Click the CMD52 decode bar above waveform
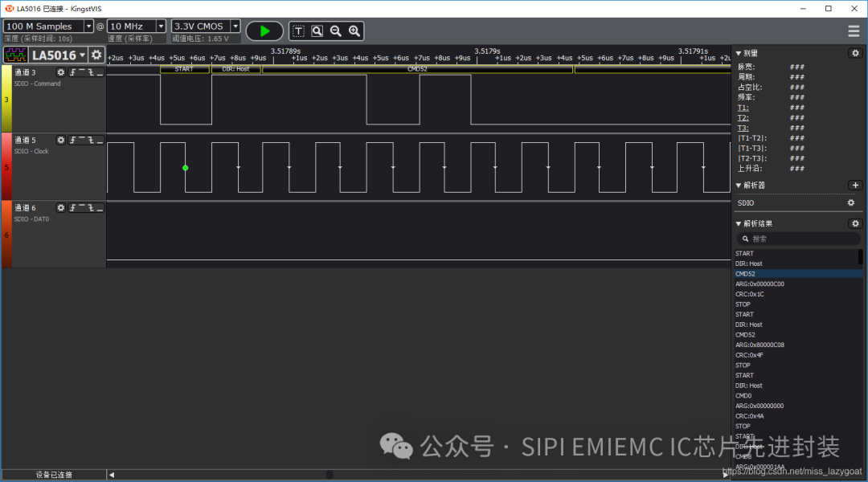Image resolution: width=868 pixels, height=482 pixels. click(417, 69)
